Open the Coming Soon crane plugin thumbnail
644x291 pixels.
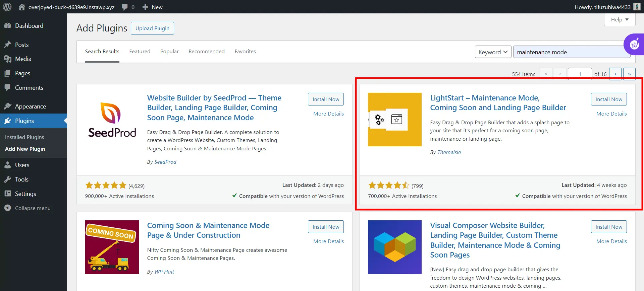[112, 247]
